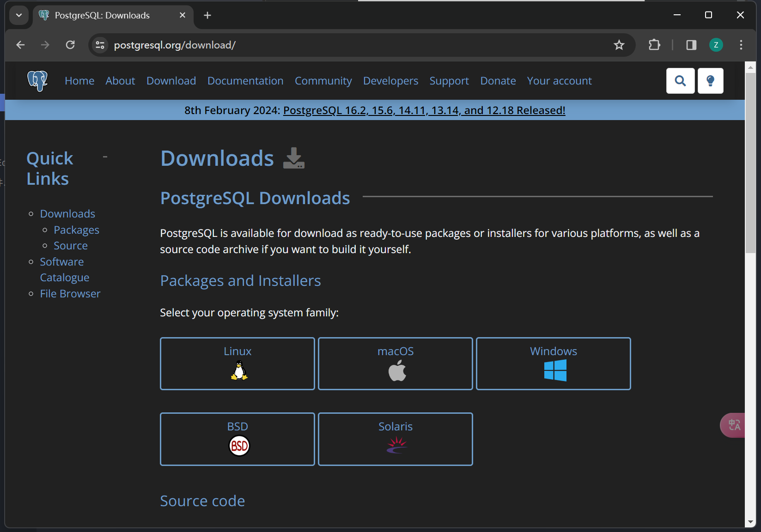Open Community nav item
Image resolution: width=761 pixels, height=532 pixels.
323,81
